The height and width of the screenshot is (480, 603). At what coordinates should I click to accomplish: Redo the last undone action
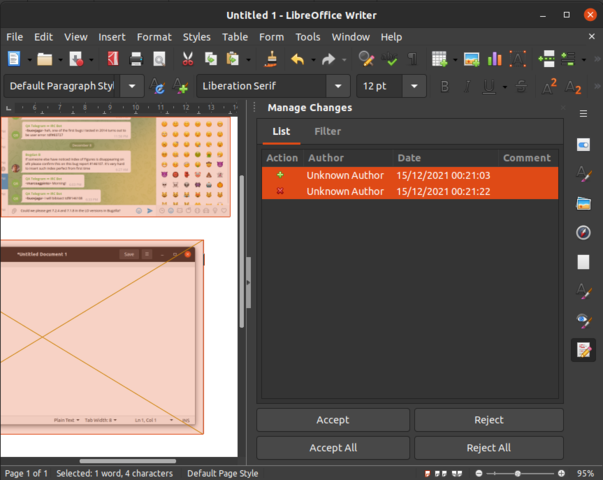coord(328,59)
